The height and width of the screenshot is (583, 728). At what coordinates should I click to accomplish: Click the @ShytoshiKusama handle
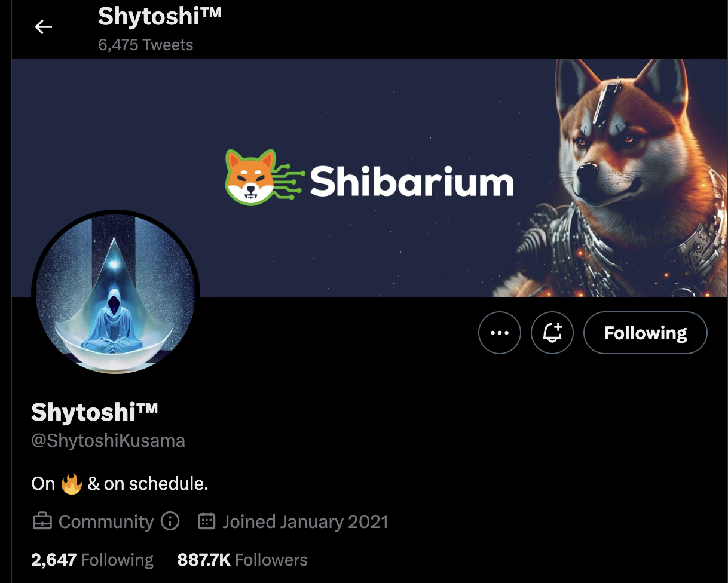[x=108, y=441]
